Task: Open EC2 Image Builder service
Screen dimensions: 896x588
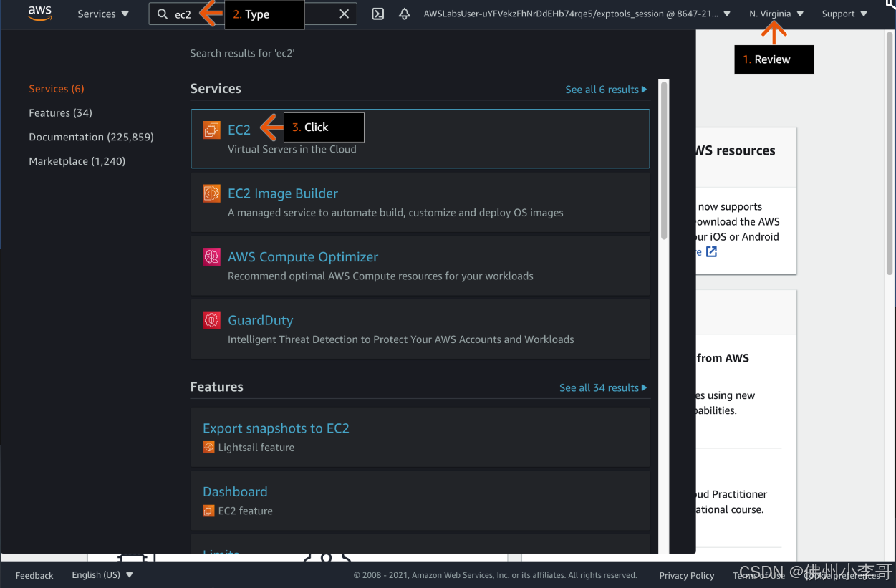Action: click(x=283, y=193)
